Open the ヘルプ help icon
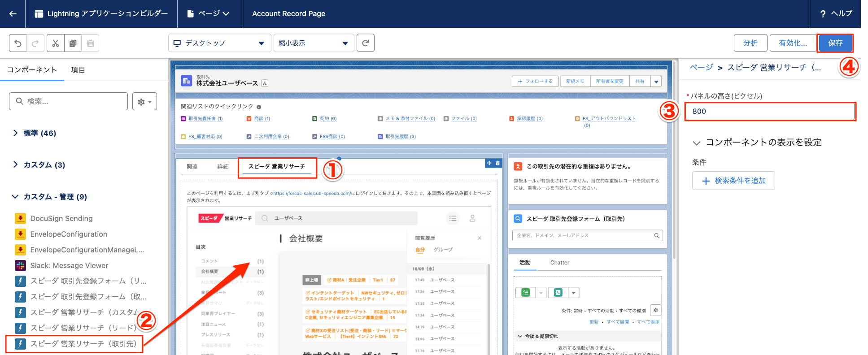Screen dimensions: 868x355 (x=823, y=14)
